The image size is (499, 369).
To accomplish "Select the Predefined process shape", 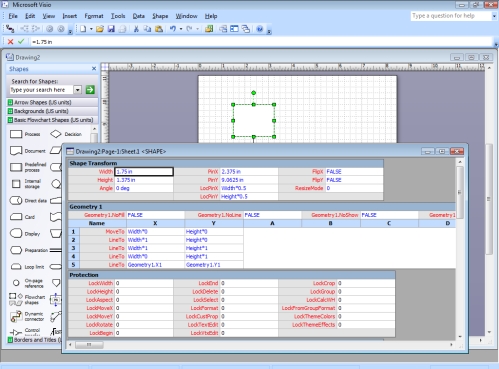I will pyautogui.click(x=28, y=167).
